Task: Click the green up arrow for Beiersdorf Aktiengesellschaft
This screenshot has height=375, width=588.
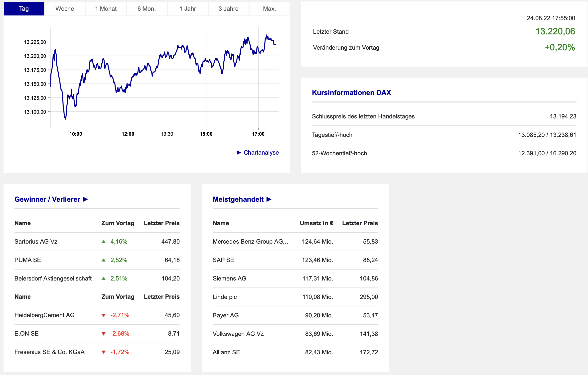Action: (104, 279)
